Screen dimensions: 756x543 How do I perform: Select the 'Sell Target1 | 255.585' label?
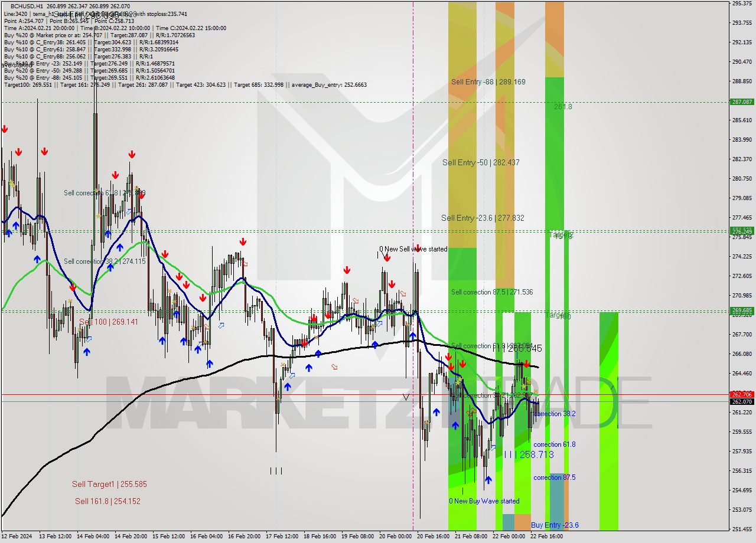pyautogui.click(x=109, y=484)
